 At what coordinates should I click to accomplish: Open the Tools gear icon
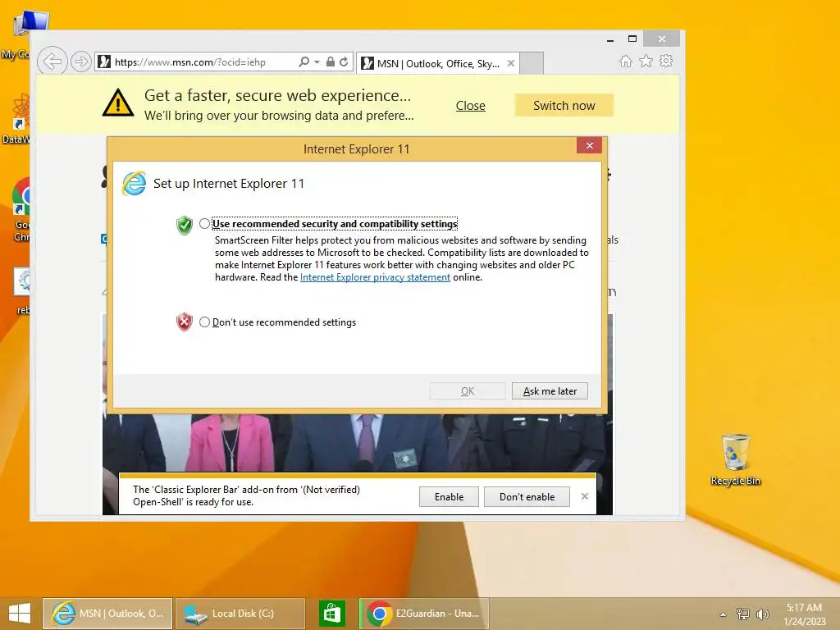pyautogui.click(x=666, y=61)
